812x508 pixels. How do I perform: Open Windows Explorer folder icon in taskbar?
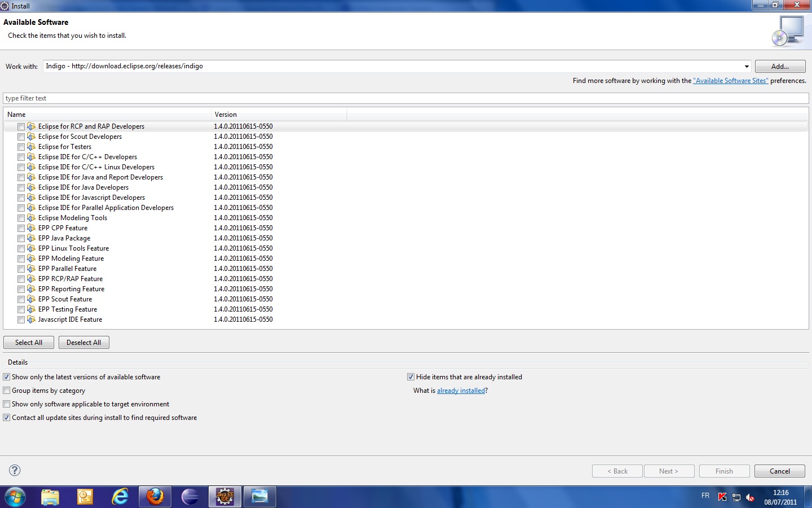(x=50, y=497)
